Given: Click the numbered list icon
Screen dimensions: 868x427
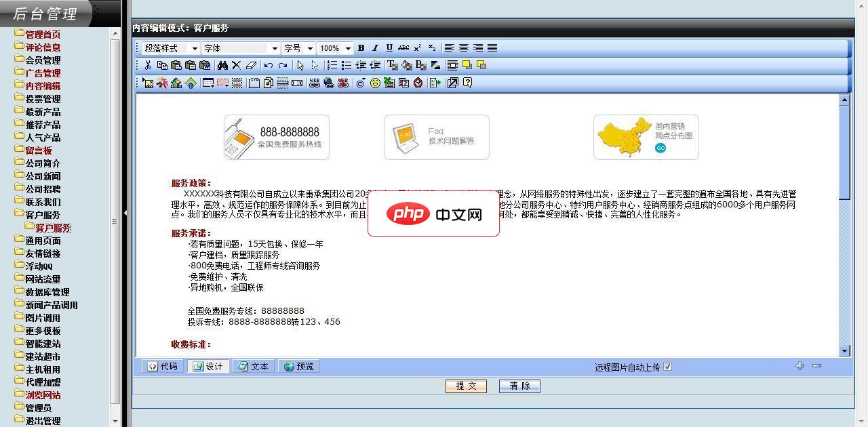Looking at the screenshot, I should [332, 65].
